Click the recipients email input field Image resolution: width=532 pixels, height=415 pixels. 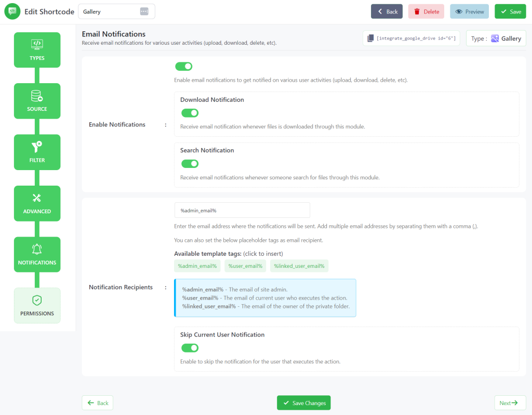point(242,210)
